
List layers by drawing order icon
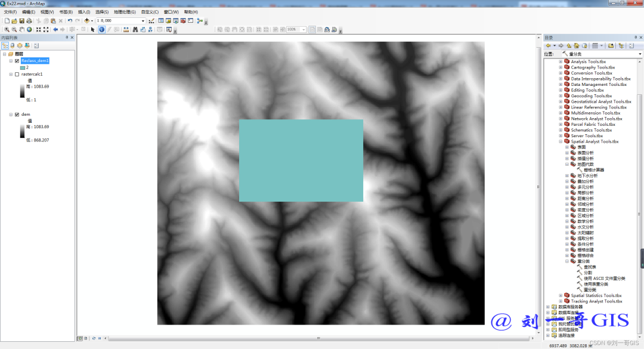pyautogui.click(x=5, y=45)
